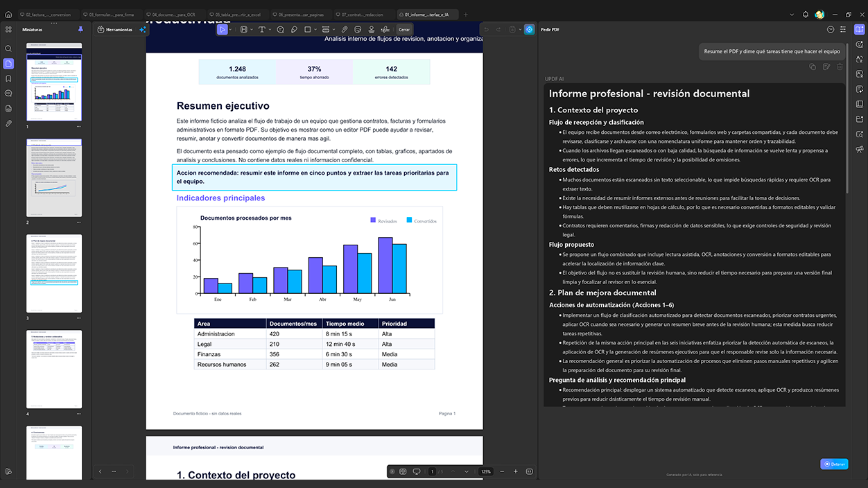Image resolution: width=868 pixels, height=488 pixels.
Task: Toggle the UPDF AI panel button
Action: pyautogui.click(x=860, y=30)
